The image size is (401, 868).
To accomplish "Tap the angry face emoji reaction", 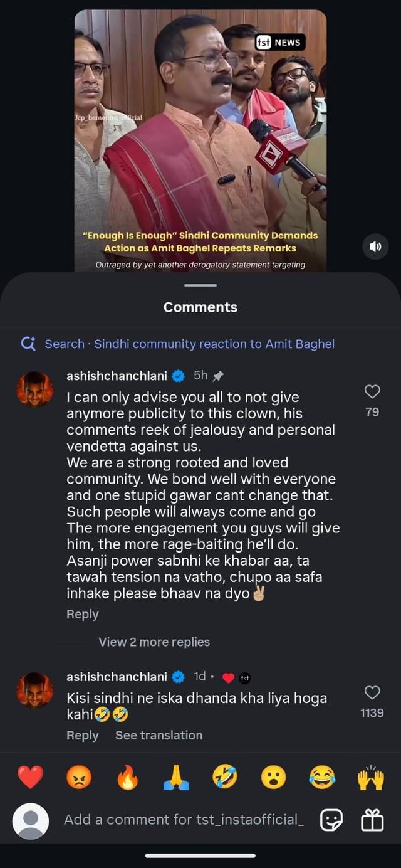I will [x=79, y=778].
